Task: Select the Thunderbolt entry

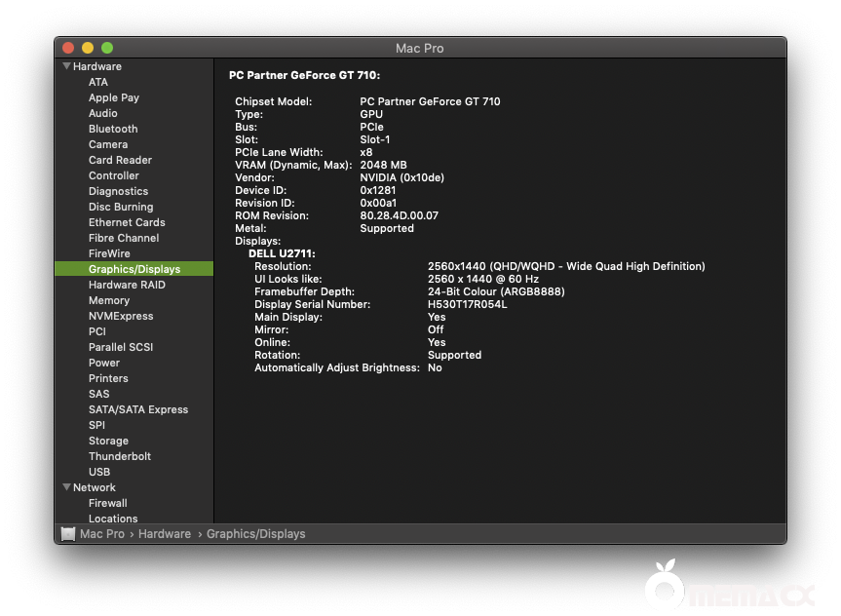Action: click(120, 456)
